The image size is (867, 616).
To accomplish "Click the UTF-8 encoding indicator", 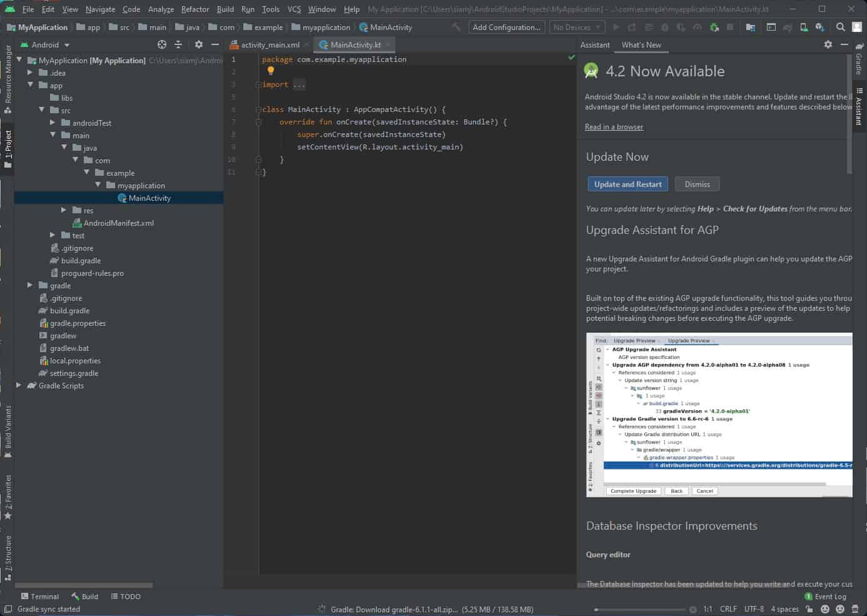I will (754, 608).
